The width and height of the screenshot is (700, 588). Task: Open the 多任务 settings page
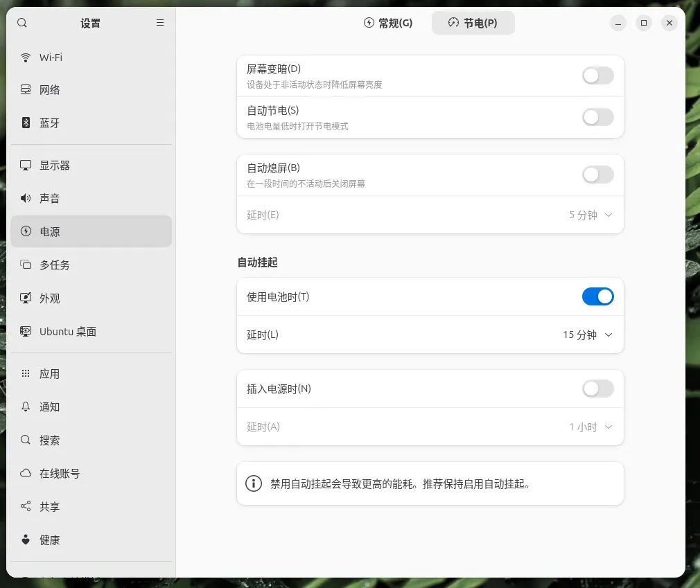click(x=91, y=265)
